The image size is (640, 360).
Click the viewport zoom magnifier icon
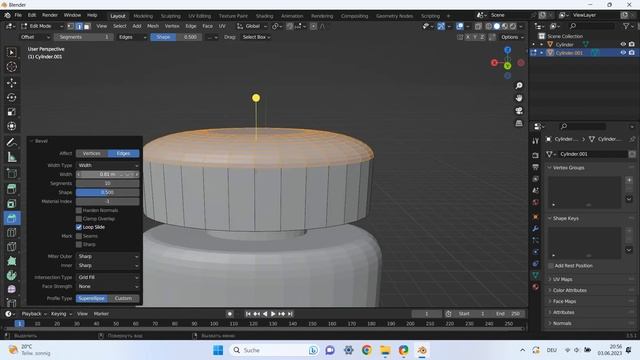click(x=519, y=86)
